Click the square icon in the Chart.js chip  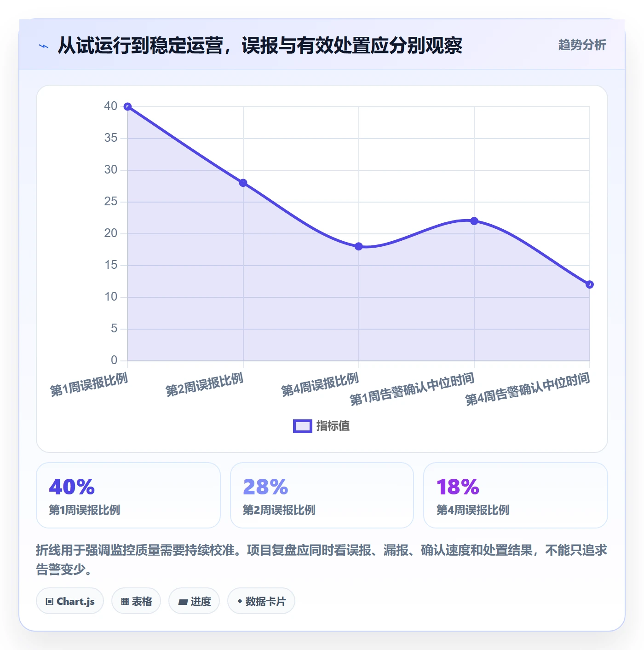point(50,602)
